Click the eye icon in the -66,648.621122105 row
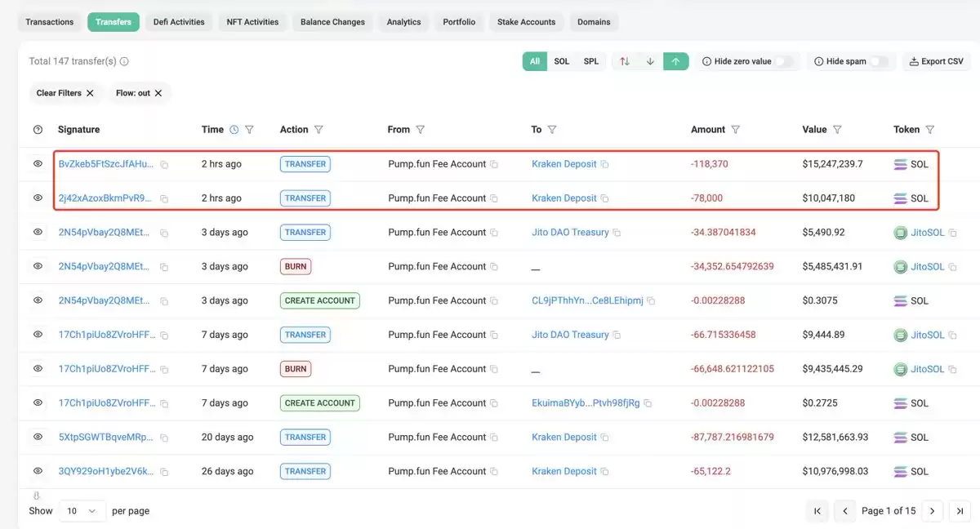Viewport: 980px width, 529px height. (38, 369)
